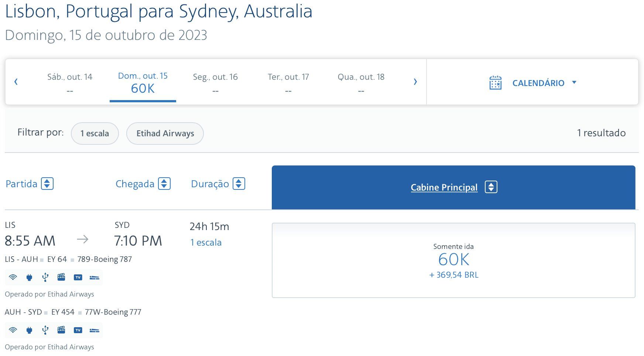Screen dimensions: 644x356
Task: Click 77W-Boeing 777 aircraft text
Action: pyautogui.click(x=113, y=312)
